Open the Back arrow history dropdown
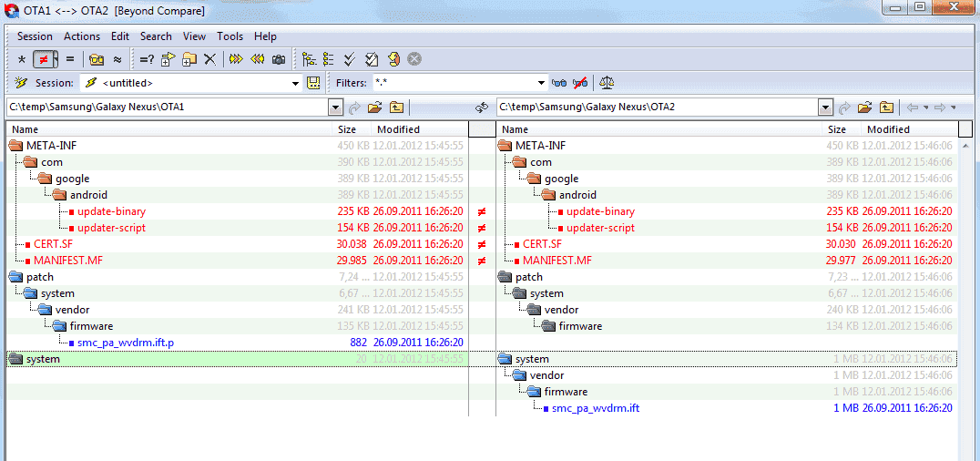 coord(925,108)
